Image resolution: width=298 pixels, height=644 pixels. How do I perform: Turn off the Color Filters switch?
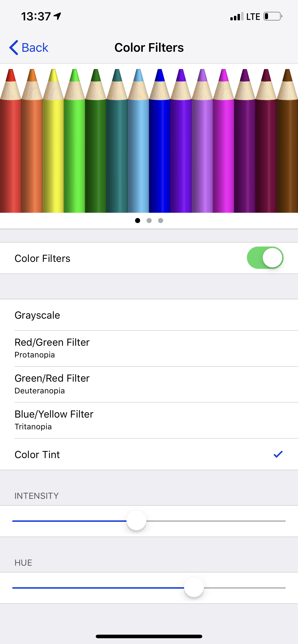click(x=265, y=258)
